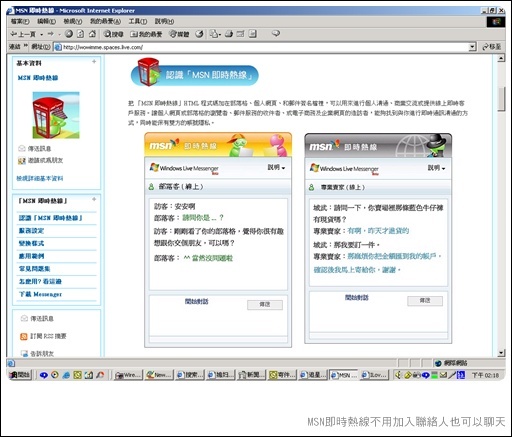
Task: Click the 部落客 online status icon
Action: click(x=151, y=187)
